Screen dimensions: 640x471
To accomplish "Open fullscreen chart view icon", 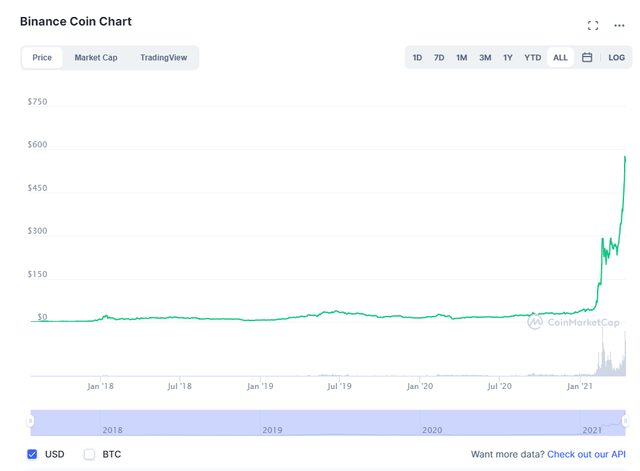I will pos(593,25).
